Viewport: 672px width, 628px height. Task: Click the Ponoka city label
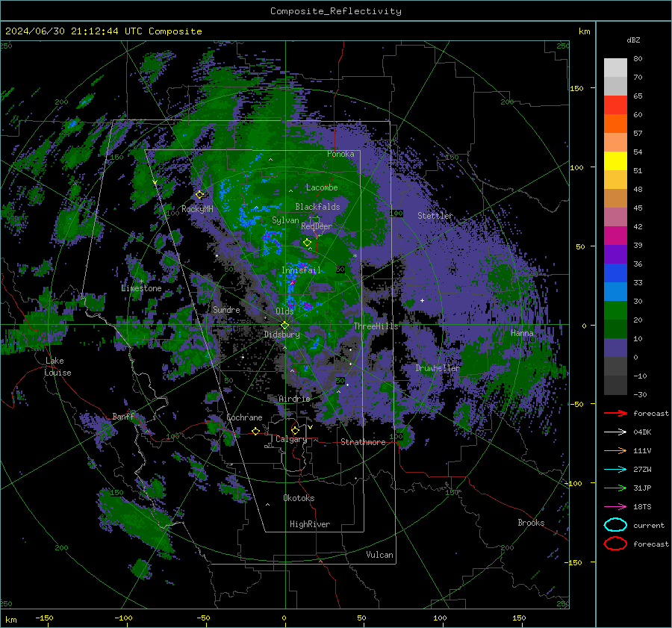tap(340, 154)
